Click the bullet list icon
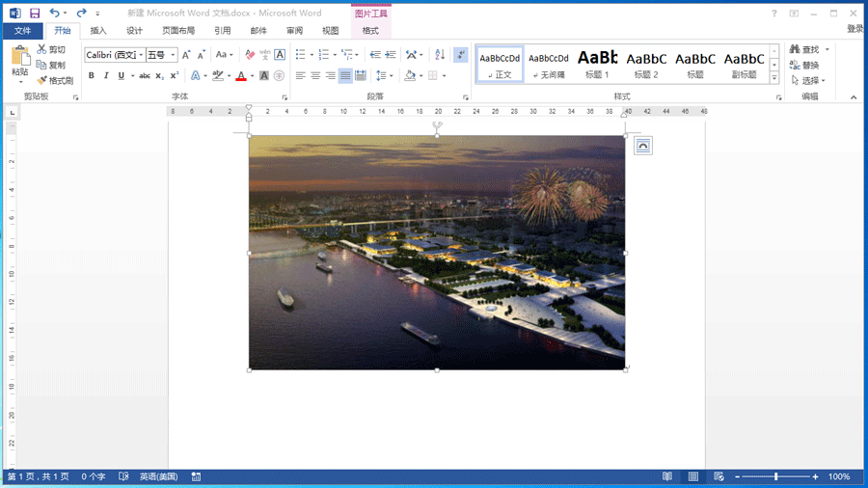 (302, 55)
